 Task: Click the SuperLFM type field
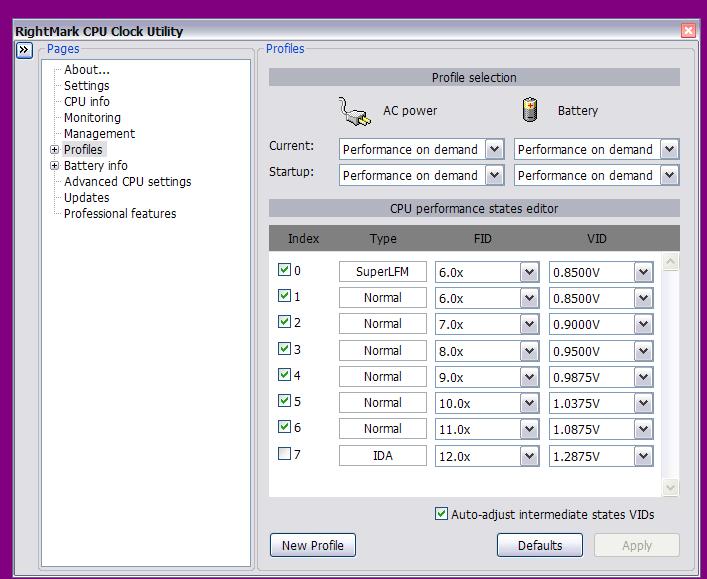[382, 271]
